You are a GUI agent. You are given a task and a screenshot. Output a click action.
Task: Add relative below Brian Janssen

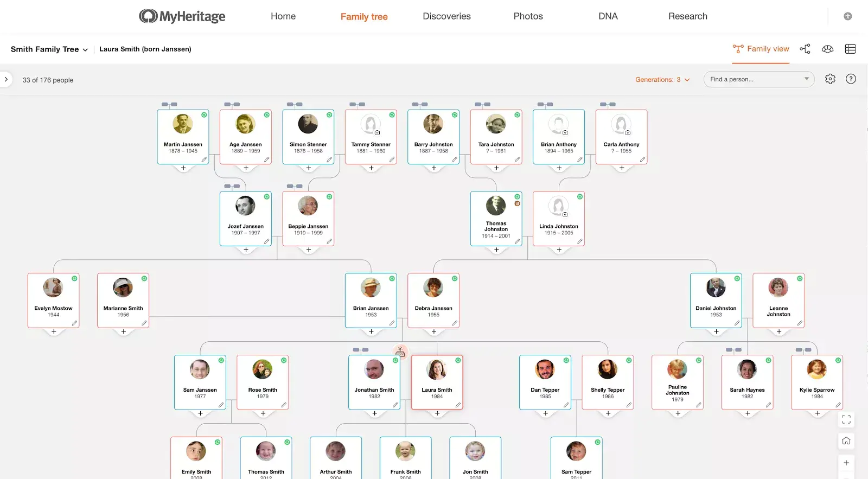tap(371, 331)
